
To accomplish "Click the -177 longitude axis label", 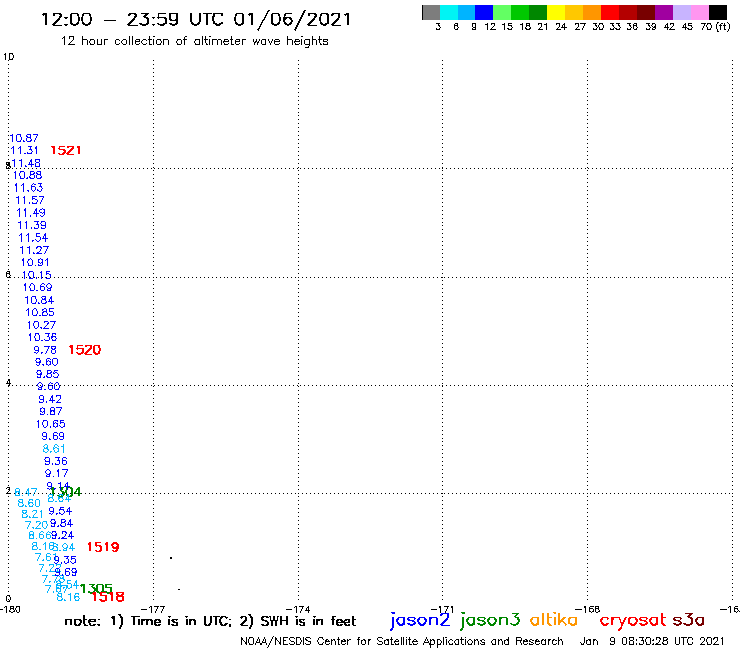I will 153,609.
